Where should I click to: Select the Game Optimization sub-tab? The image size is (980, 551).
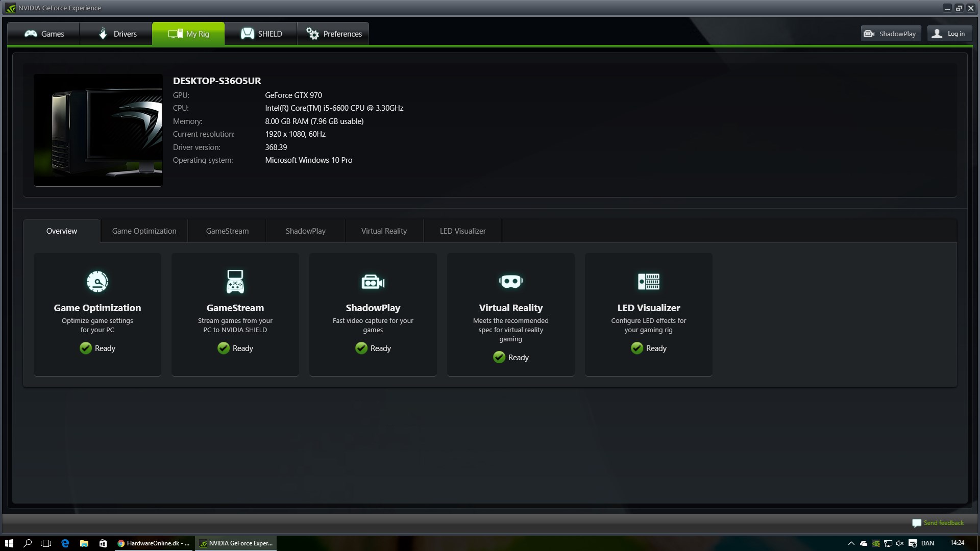144,231
